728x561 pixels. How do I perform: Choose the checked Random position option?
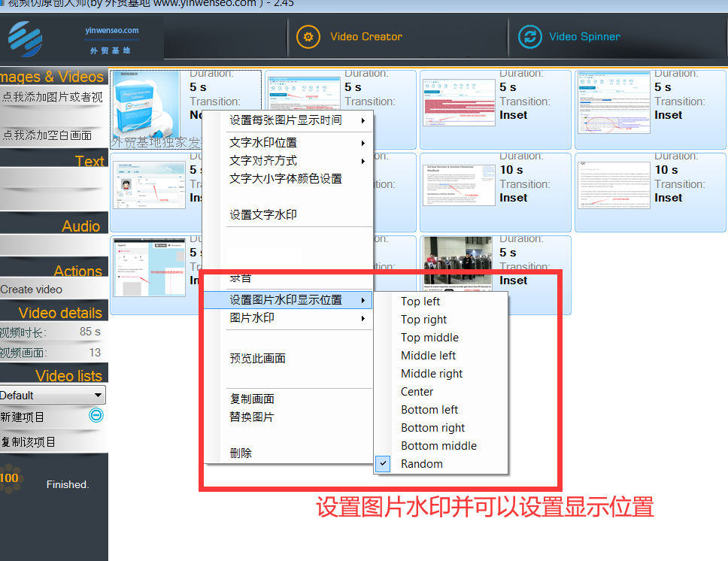point(421,464)
